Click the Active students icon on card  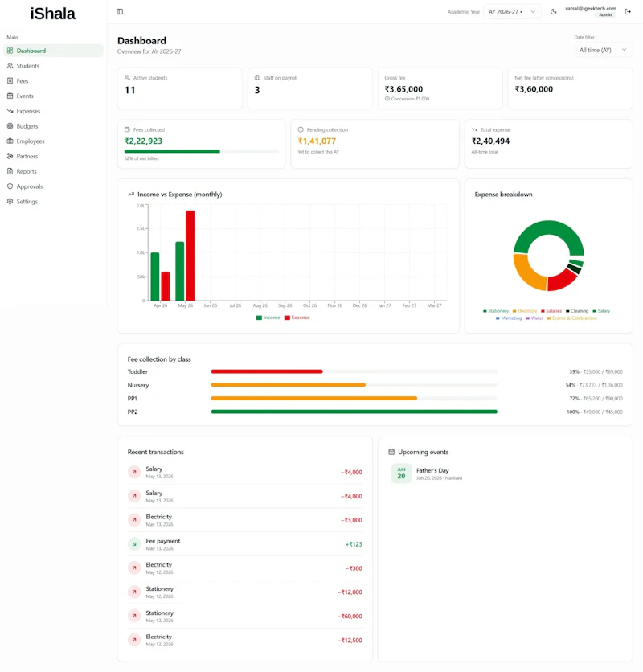(127, 78)
